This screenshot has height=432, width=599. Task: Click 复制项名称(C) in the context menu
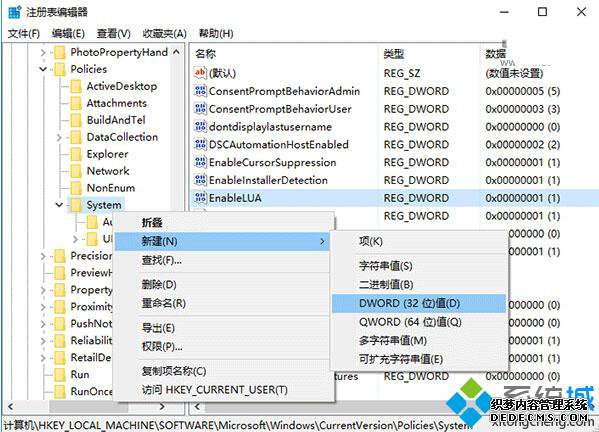222,371
